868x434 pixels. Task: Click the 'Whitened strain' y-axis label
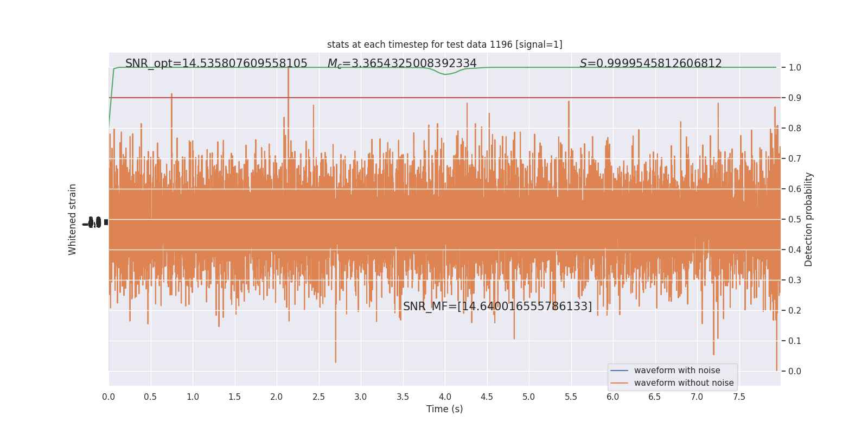click(x=73, y=219)
